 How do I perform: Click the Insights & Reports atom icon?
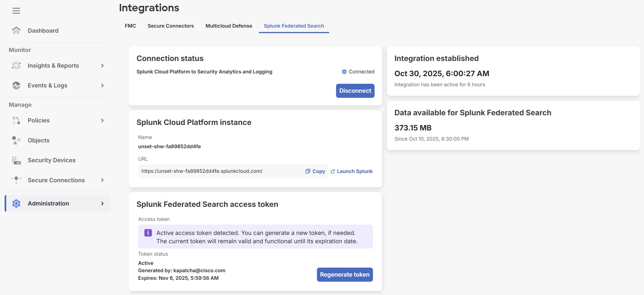16,66
